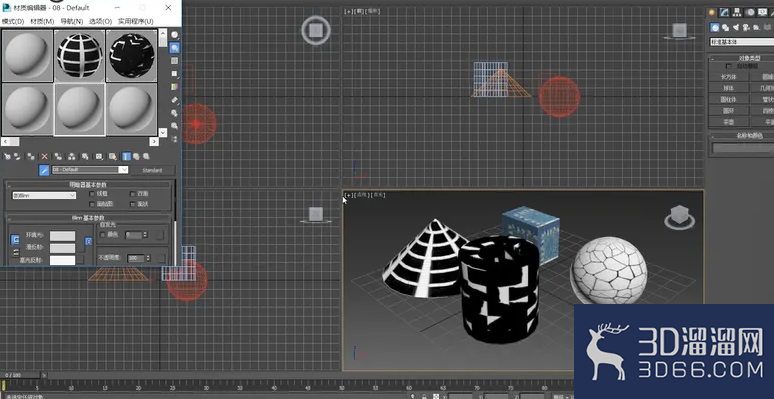Click the Get Material icon

tap(7, 157)
